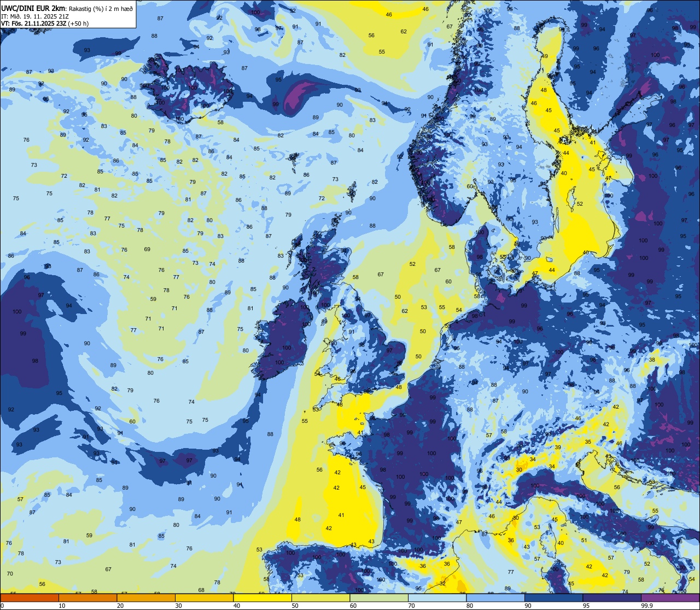Screen dimensions: 700x610
Task: Click the valid time "VT: Fös. 21.11.2025 23Z"
Action: (x=34, y=24)
